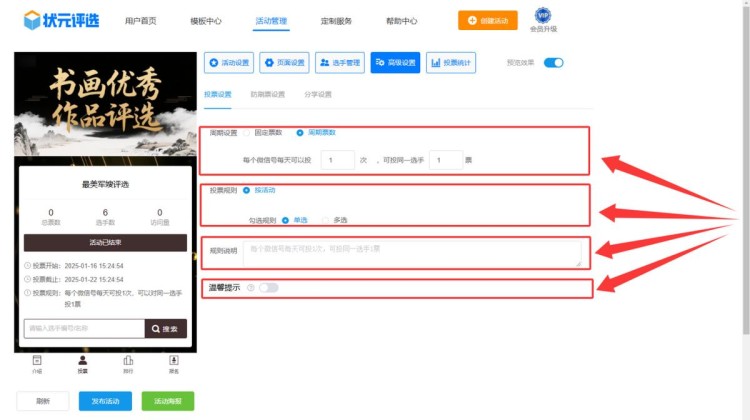Viewport: 750px width, 420px height.
Task: Click the 规则说明 text field
Action: point(412,252)
